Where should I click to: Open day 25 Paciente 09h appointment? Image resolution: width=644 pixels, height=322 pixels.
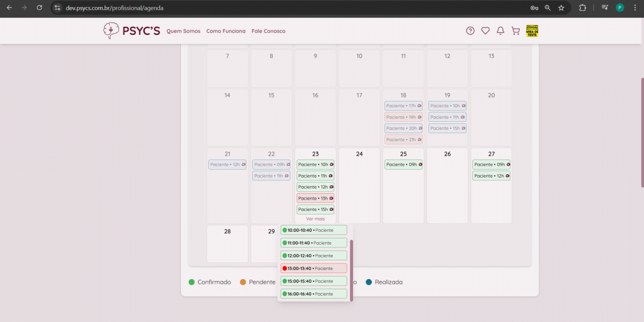coord(403,165)
